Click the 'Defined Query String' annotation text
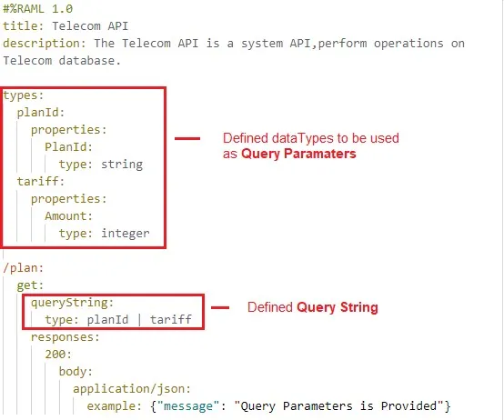Viewport: 504px width, 420px height. [313, 307]
